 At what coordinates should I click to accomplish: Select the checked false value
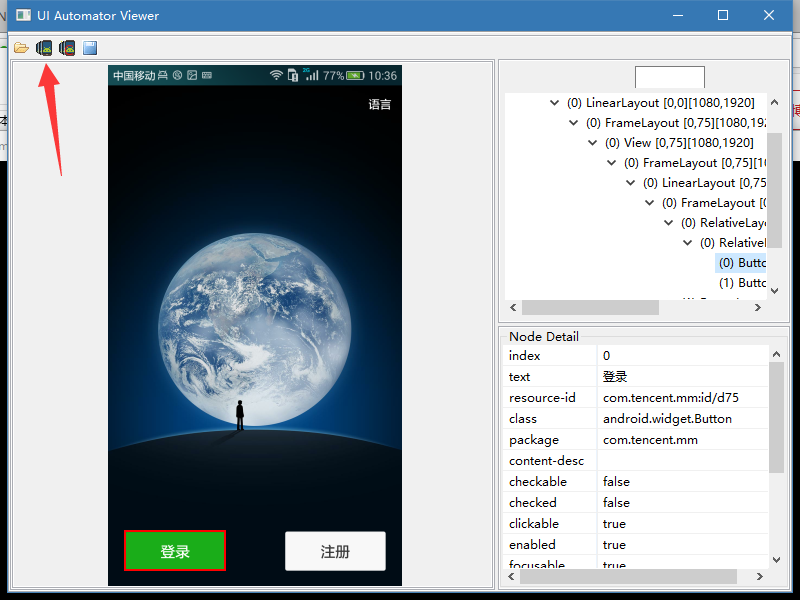(683, 503)
